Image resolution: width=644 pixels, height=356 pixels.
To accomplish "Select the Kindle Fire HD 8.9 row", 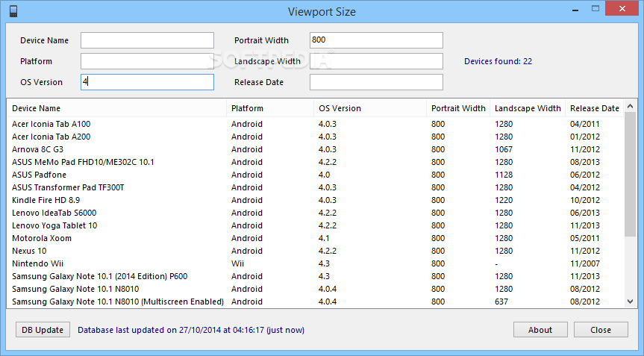I will (316, 200).
